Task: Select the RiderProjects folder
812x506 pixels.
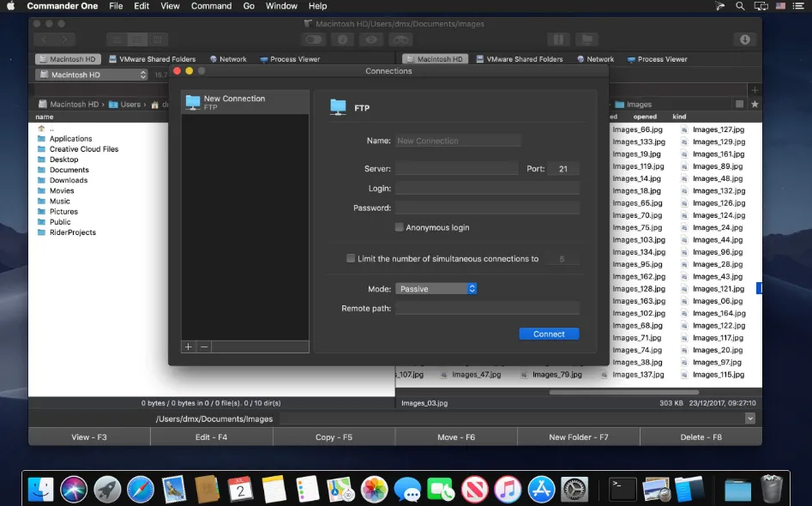Action: [x=73, y=232]
